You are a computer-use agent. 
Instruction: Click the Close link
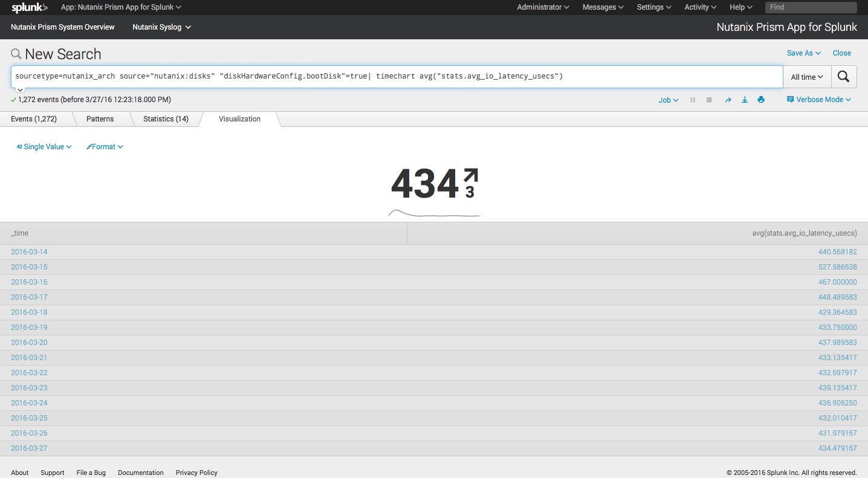tap(841, 53)
